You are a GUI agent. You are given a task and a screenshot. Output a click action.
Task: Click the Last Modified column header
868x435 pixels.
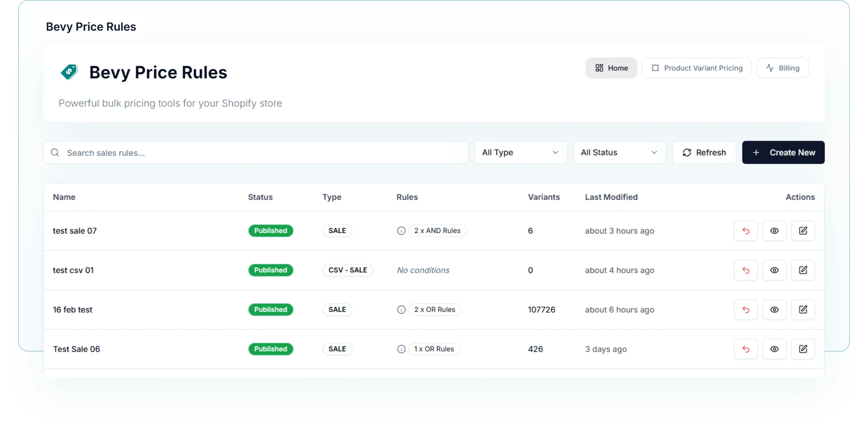click(x=611, y=197)
